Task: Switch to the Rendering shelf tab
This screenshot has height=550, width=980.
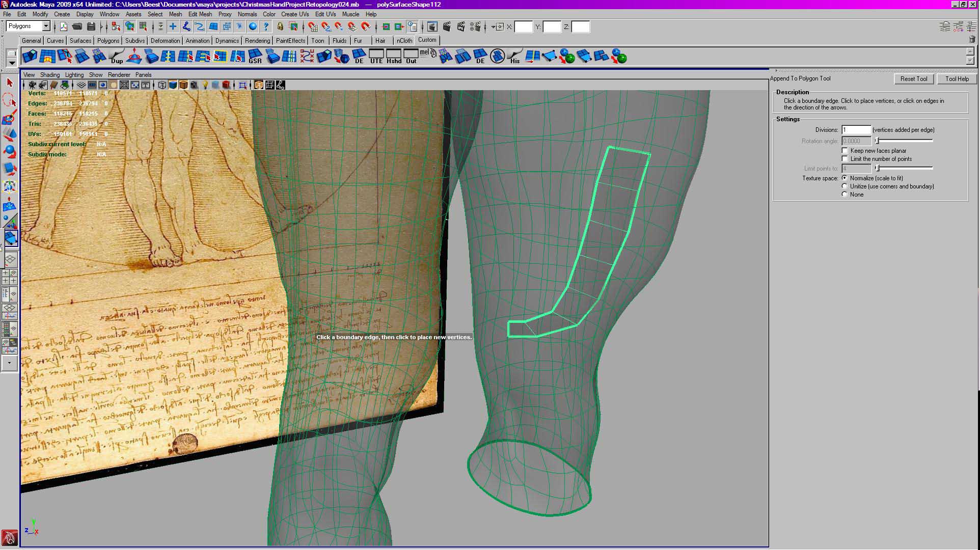Action: [257, 41]
